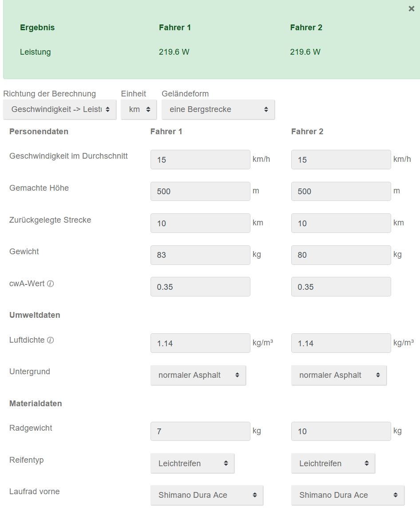Screen dimensions: 420x508
Task: Expand the Geländeform dropdown
Action: point(218,109)
